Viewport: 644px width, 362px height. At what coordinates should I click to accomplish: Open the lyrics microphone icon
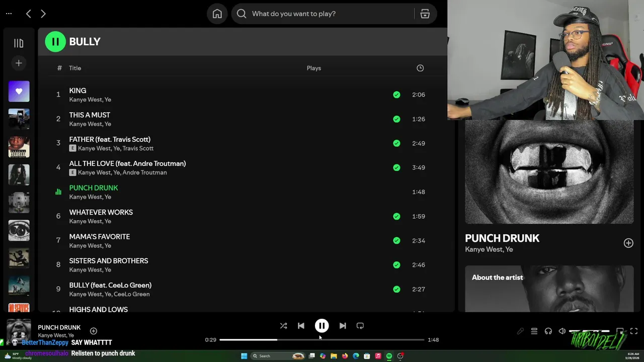click(x=520, y=331)
